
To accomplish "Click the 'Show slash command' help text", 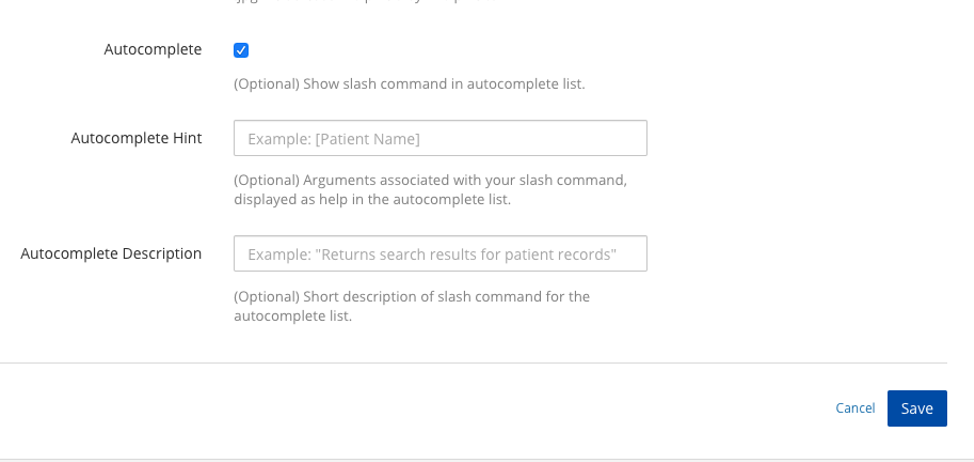I will tap(409, 84).
